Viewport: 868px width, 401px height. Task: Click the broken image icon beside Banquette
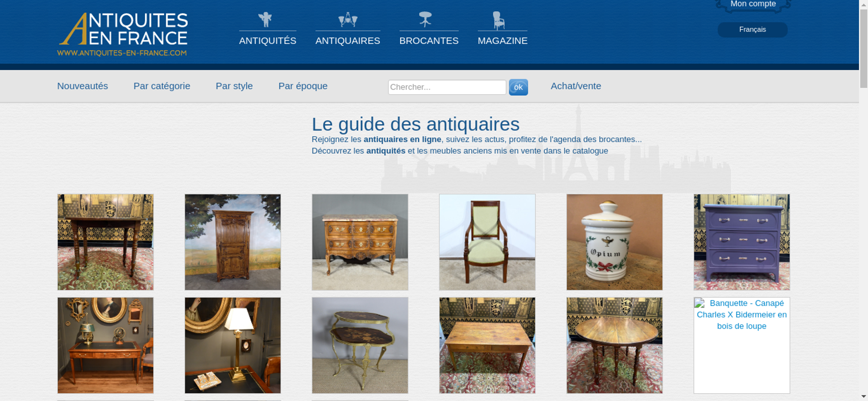[700, 303]
